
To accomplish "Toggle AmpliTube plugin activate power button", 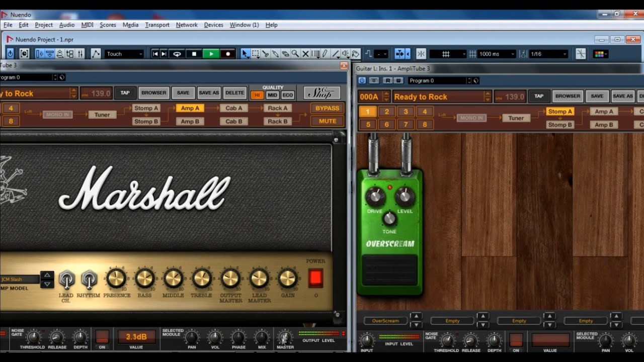I will coord(362,80).
